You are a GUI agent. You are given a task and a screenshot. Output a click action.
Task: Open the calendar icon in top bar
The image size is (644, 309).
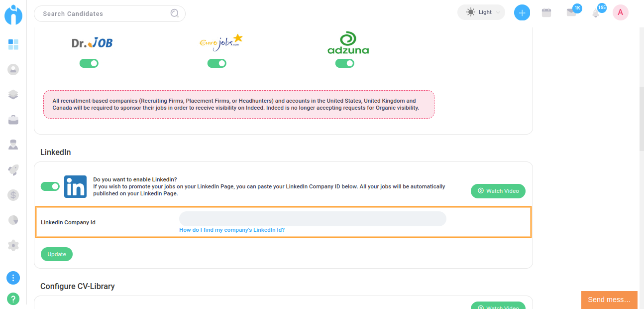tap(546, 13)
